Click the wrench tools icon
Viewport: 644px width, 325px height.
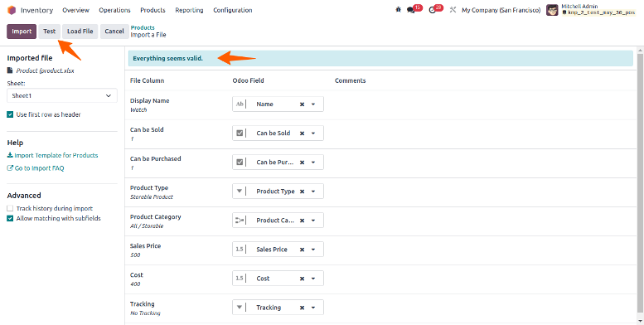tap(453, 10)
